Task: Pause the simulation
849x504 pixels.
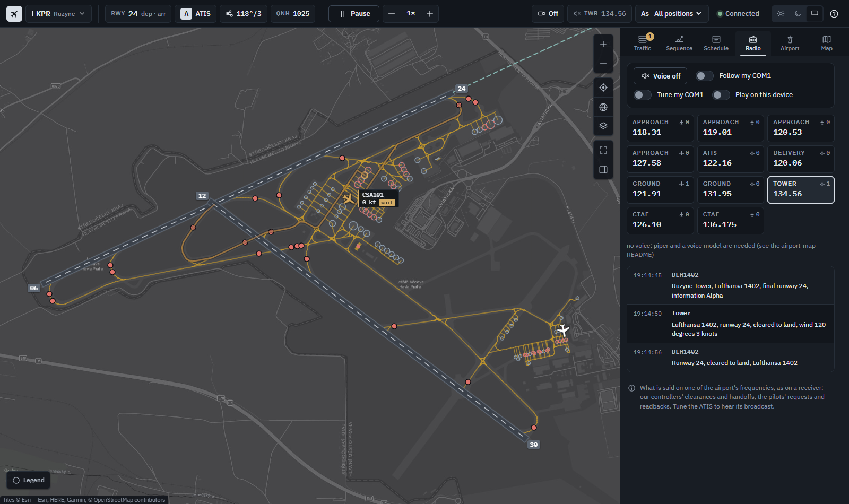Action: pyautogui.click(x=354, y=14)
